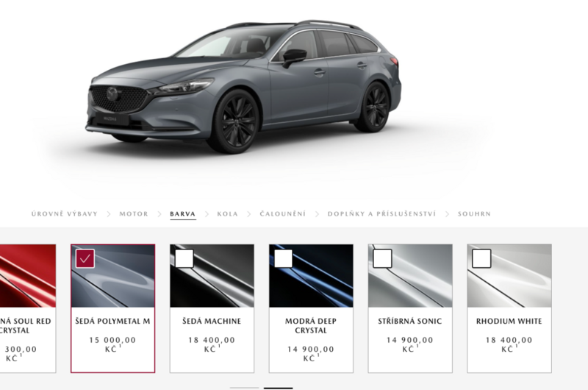
Task: Select the Rhodium White paint swatch image
Action: click(509, 276)
